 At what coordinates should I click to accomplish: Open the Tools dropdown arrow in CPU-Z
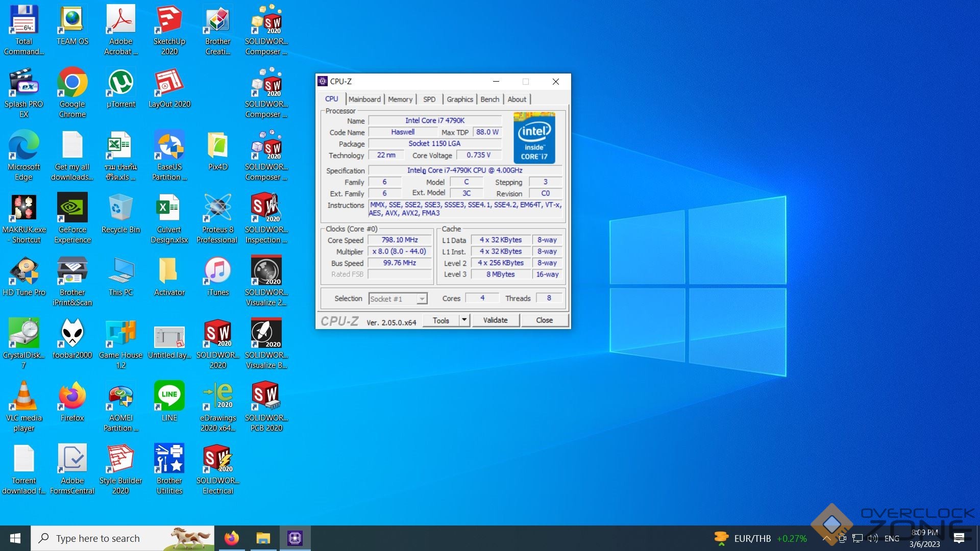coord(464,320)
